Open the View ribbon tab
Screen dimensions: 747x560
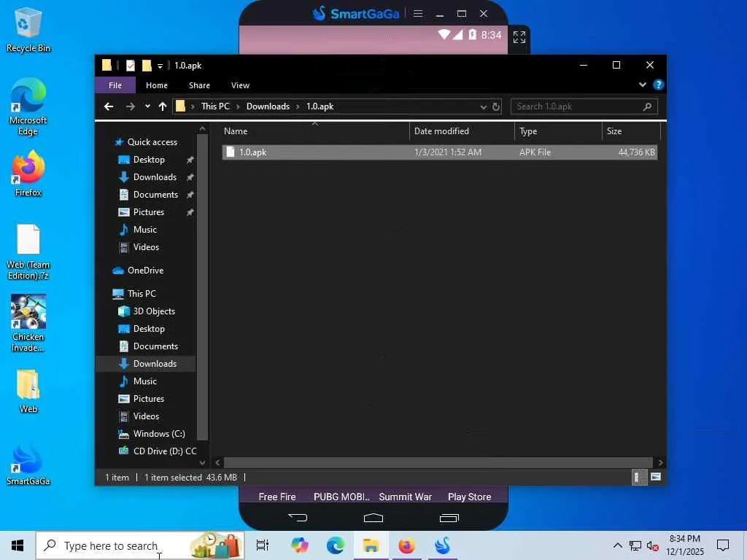tap(240, 85)
